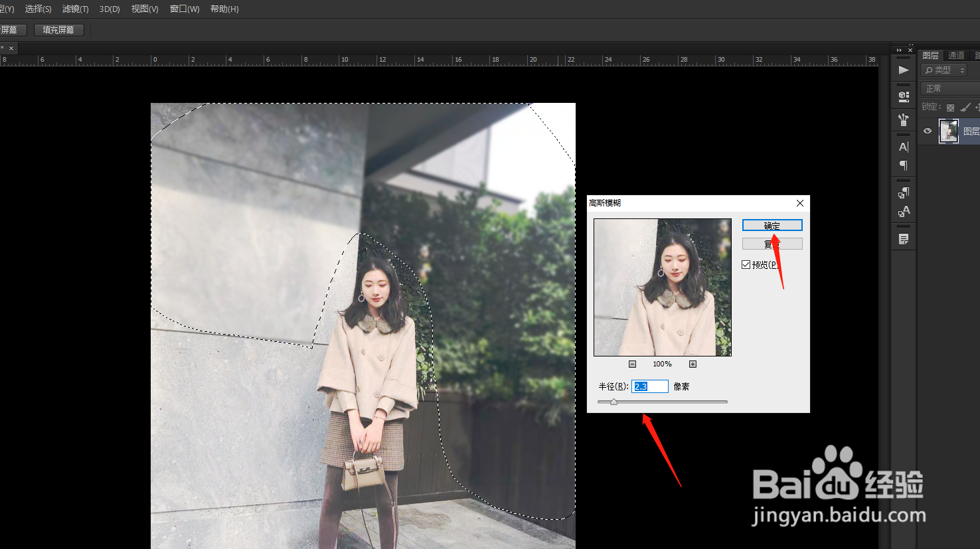
Task: Click the radius slider handle
Action: [x=613, y=402]
